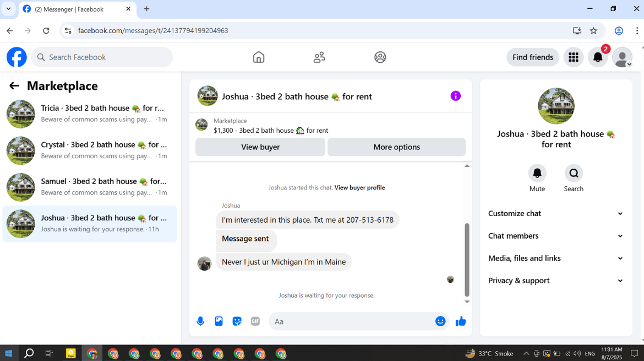Open Tricia's 3bed 2 bath house conversation

pyautogui.click(x=90, y=114)
